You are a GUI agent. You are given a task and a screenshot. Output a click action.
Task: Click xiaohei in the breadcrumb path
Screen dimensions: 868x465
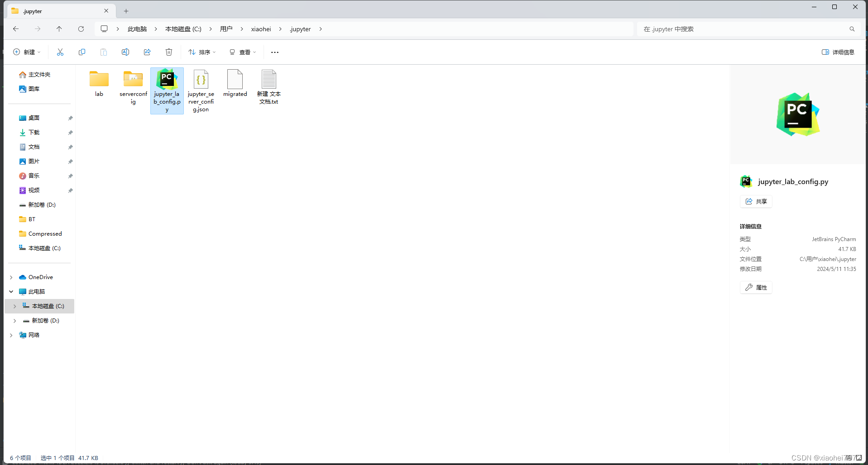pos(261,28)
